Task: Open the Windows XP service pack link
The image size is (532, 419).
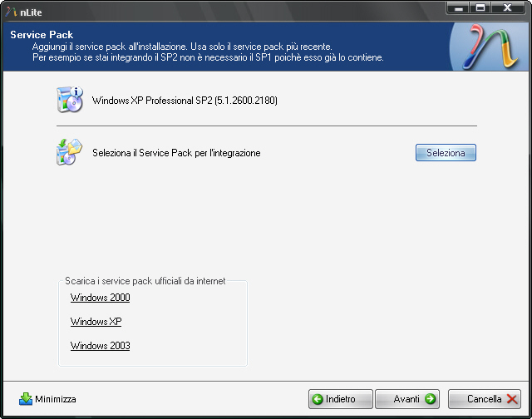Action: point(96,322)
